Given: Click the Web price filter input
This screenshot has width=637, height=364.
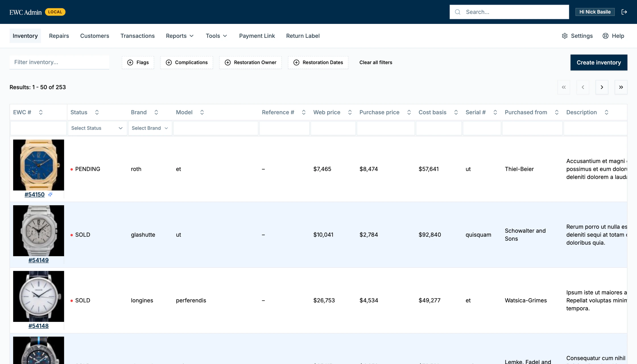Looking at the screenshot, I should pos(333,128).
